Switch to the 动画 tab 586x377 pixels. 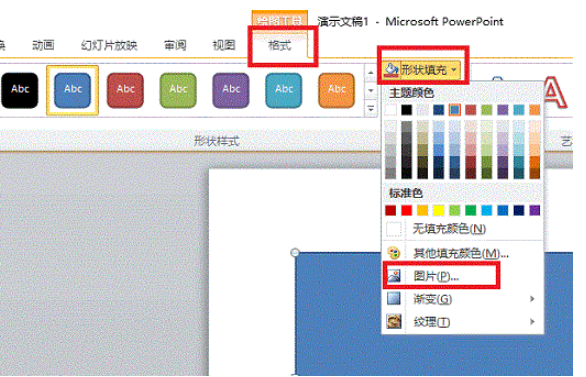(43, 45)
